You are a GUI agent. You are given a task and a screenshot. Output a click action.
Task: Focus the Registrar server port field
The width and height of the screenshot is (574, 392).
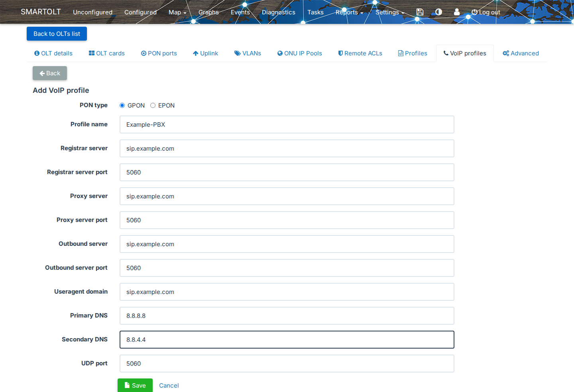coord(287,172)
